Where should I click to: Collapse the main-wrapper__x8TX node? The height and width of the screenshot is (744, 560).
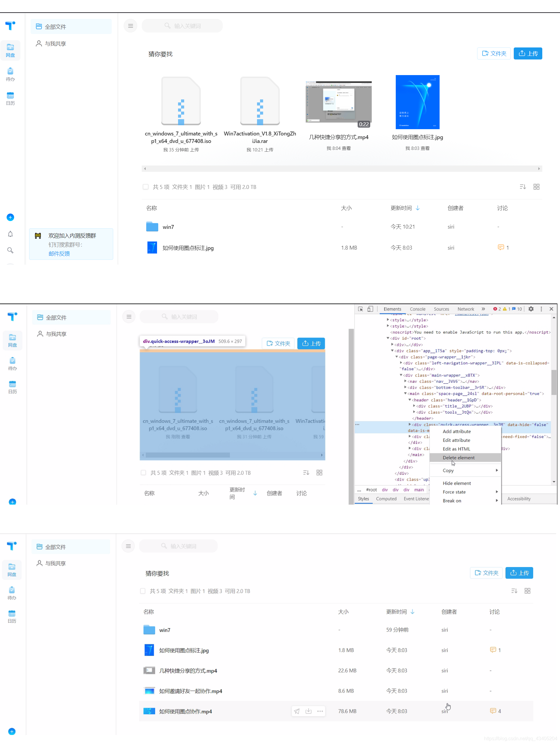[401, 375]
